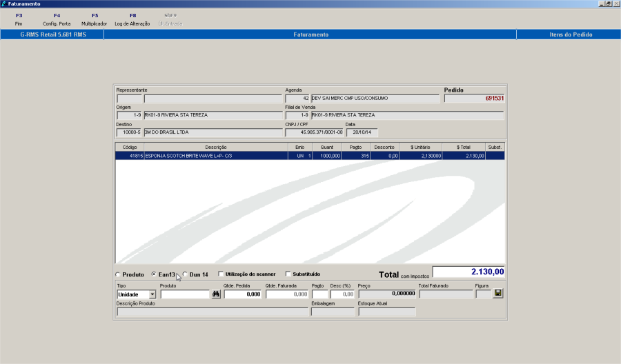
Task: Click the G-RMS Retail 5.681 RMS header
Action: coord(52,34)
